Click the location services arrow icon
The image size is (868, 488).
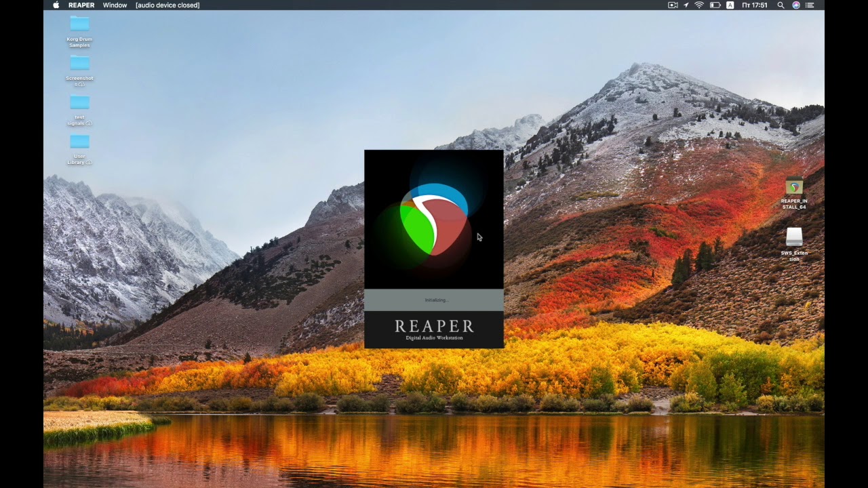coord(686,5)
